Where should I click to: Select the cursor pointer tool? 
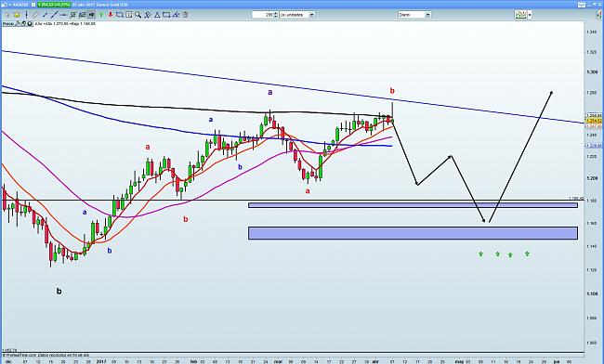coord(7,15)
